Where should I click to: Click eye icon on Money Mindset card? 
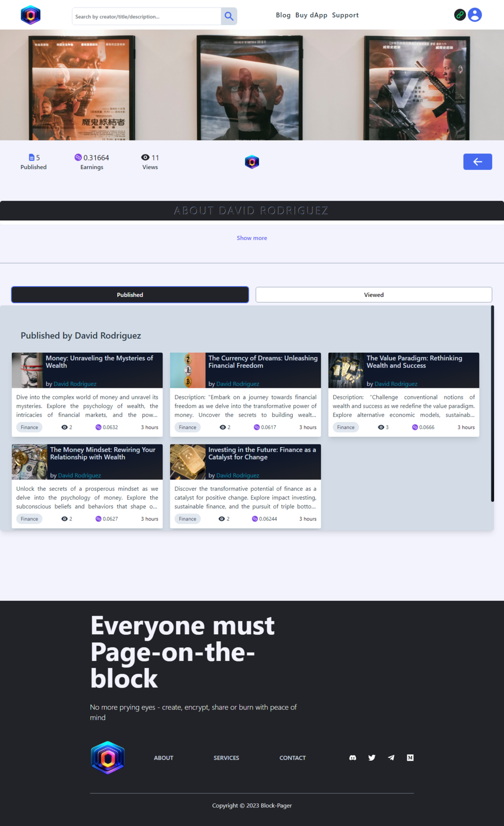[64, 519]
